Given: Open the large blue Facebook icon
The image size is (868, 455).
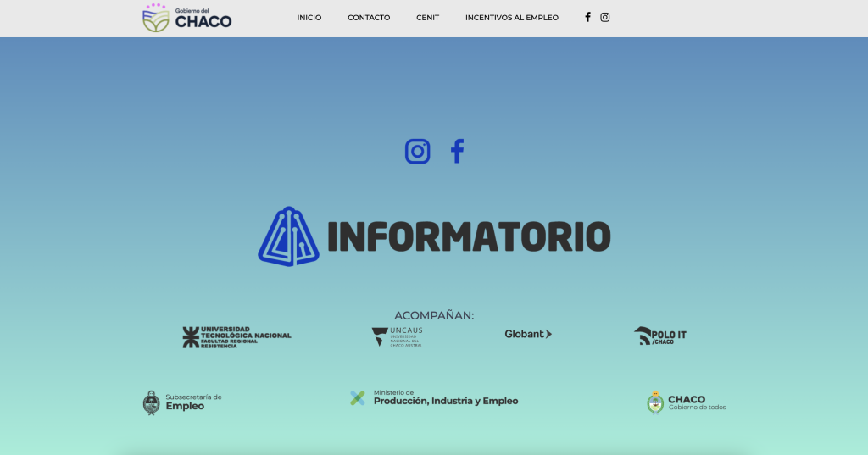Looking at the screenshot, I should [x=457, y=152].
